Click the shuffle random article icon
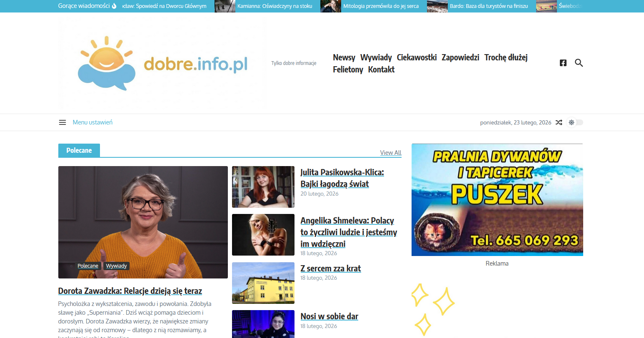This screenshot has width=644, height=338. 559,122
